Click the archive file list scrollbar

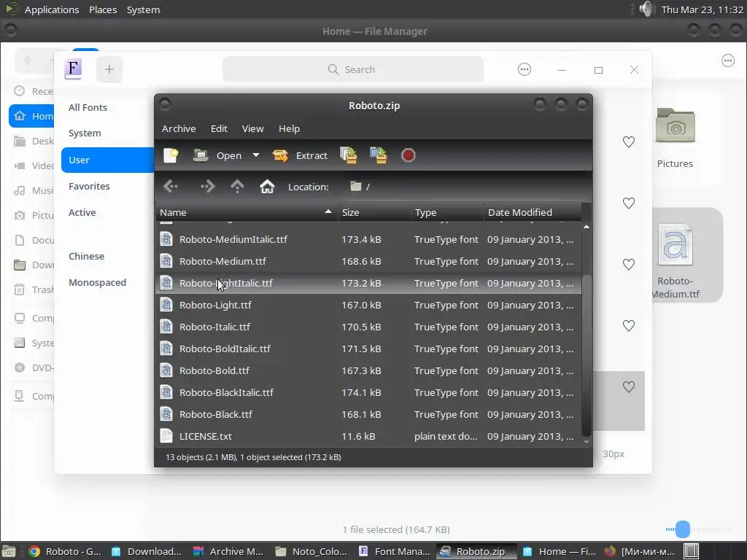(x=587, y=355)
